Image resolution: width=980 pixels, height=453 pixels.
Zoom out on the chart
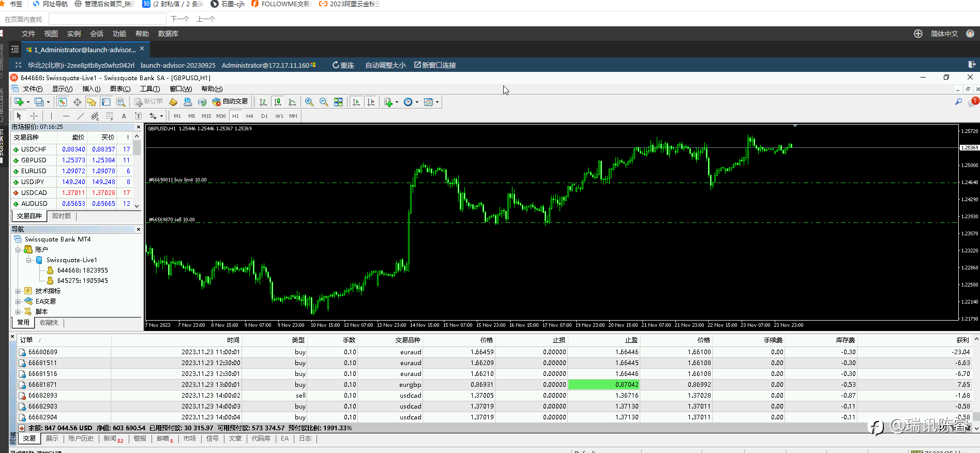324,102
